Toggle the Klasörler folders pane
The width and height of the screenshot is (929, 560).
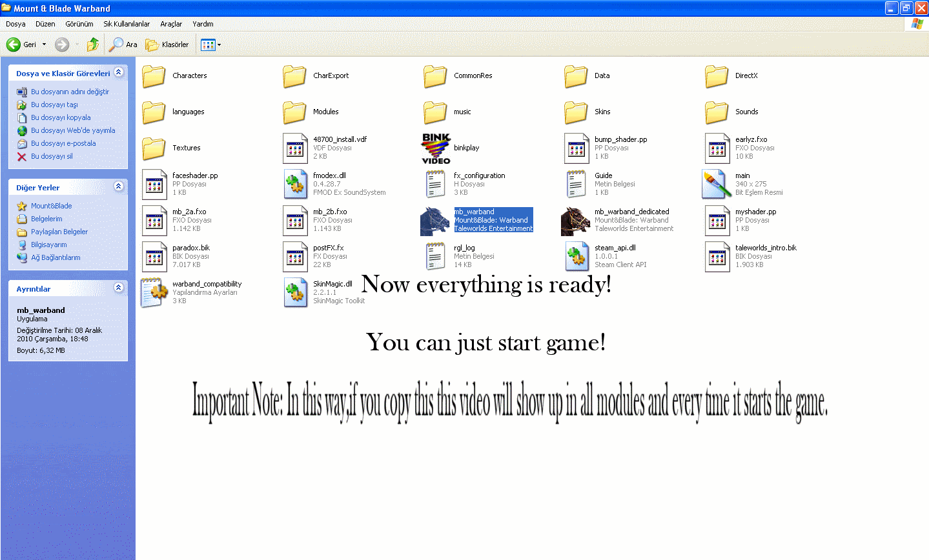coord(167,45)
